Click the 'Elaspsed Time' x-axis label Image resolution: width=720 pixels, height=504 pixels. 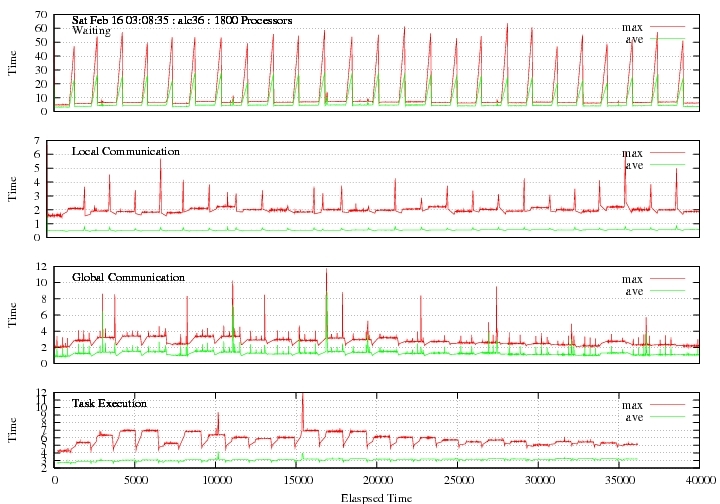[377, 496]
